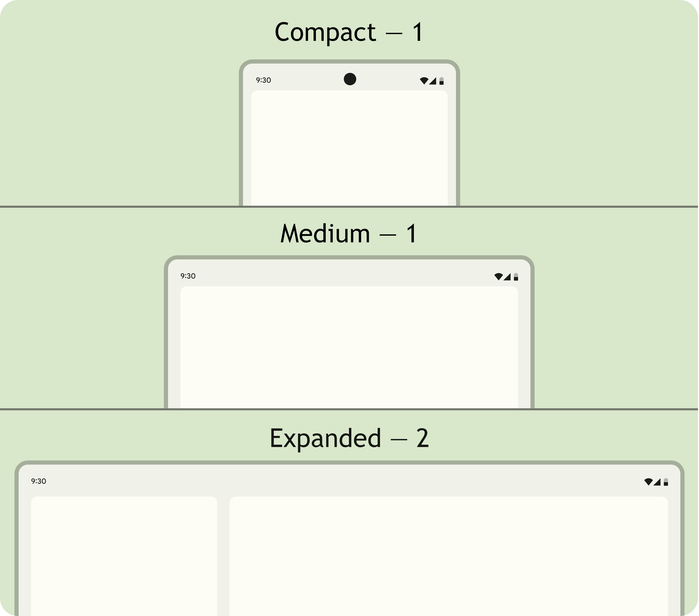Click the single content pane in the Medium device
Viewport: 699px width, 616px height.
349,347
